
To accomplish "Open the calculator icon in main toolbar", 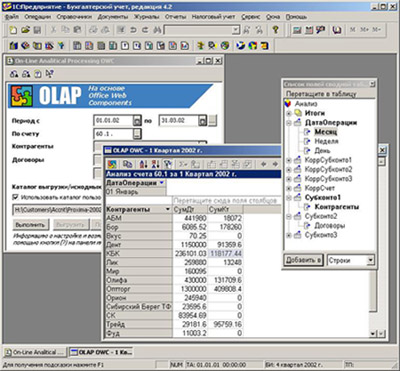I will [x=296, y=30].
